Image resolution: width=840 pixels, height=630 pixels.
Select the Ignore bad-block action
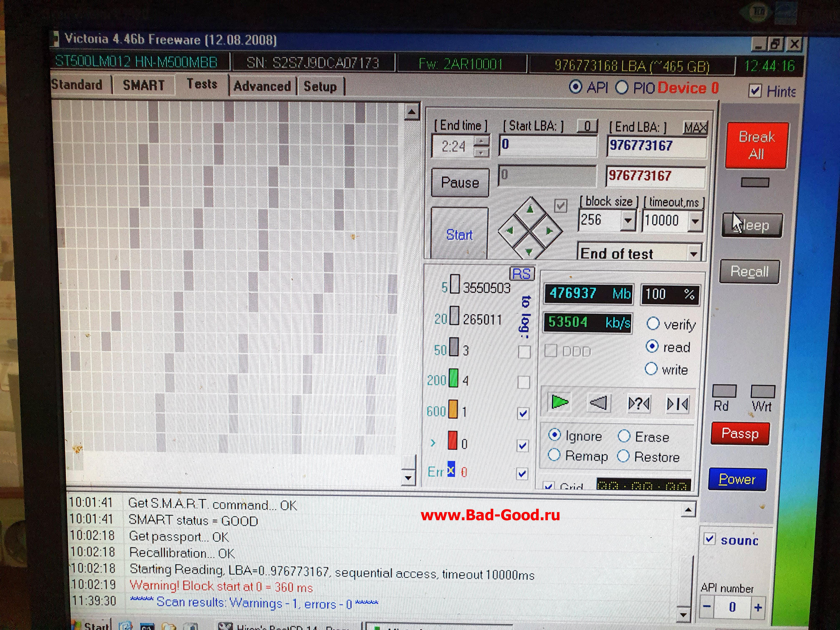[554, 435]
